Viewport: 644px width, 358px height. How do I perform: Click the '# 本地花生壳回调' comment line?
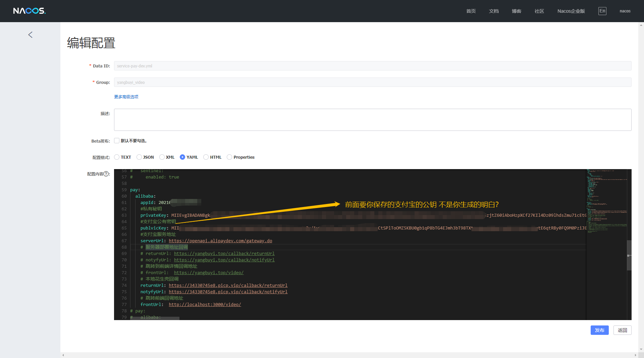click(x=159, y=279)
